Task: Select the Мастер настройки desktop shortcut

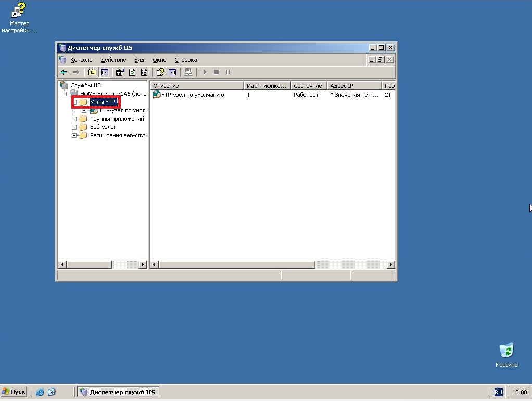Action: point(19,17)
